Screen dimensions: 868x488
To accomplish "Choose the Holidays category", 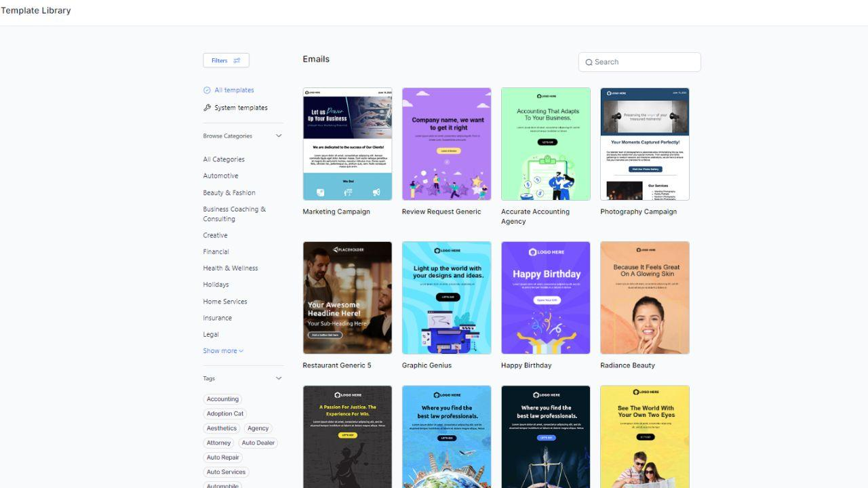I will [216, 285].
